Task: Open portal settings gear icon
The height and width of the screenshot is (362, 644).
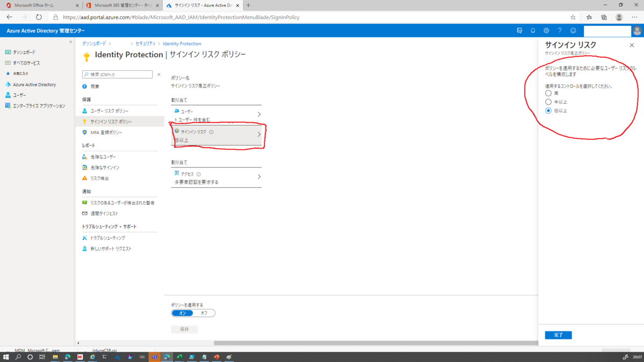Action: pos(546,31)
